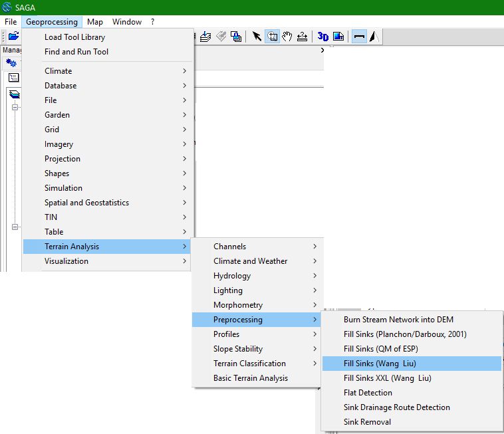Expand the Shapes submenu

point(108,173)
